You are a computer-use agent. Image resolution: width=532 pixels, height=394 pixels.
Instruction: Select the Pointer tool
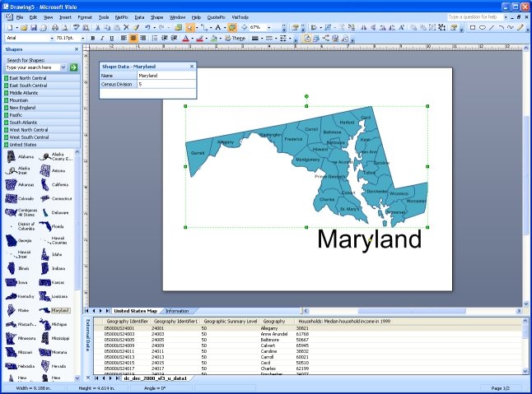click(x=190, y=27)
